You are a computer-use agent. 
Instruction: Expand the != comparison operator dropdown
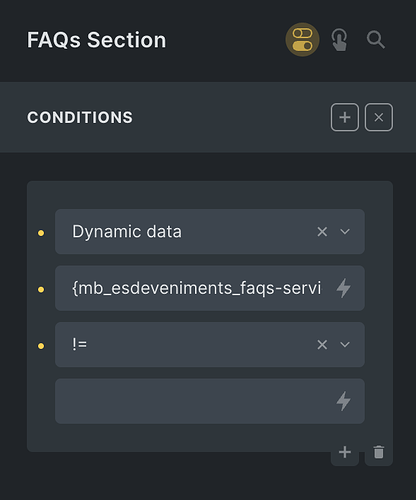[x=345, y=345]
